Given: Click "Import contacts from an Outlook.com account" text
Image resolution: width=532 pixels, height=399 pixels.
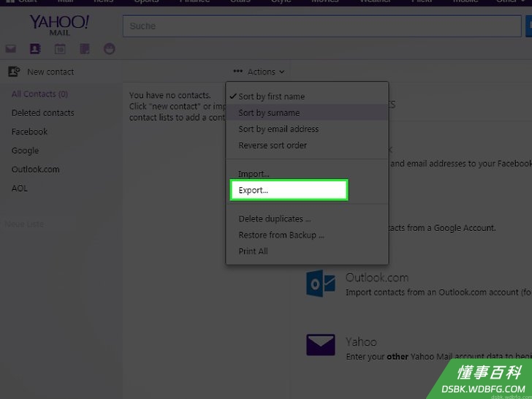Looking at the screenshot, I should pyautogui.click(x=432, y=292).
